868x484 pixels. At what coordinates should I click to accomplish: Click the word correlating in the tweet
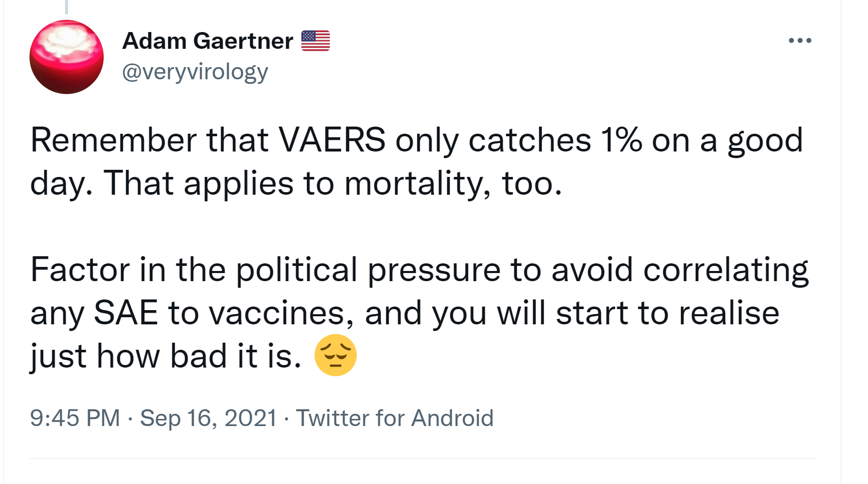tap(726, 269)
